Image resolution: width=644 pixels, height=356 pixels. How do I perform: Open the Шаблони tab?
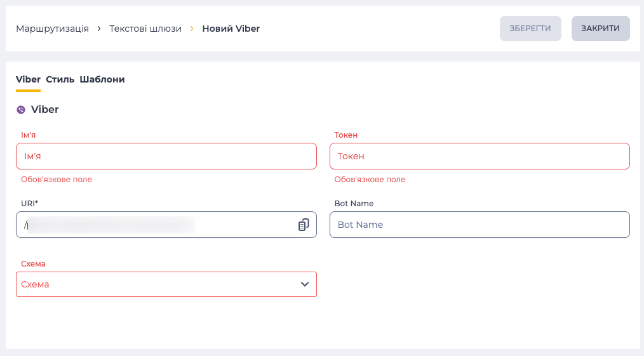102,79
